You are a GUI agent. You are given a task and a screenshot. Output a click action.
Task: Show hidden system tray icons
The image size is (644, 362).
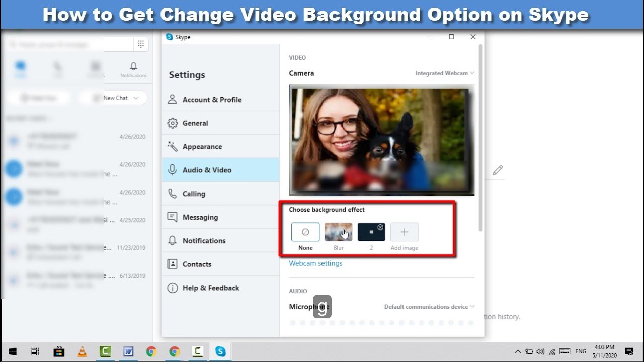(x=518, y=352)
